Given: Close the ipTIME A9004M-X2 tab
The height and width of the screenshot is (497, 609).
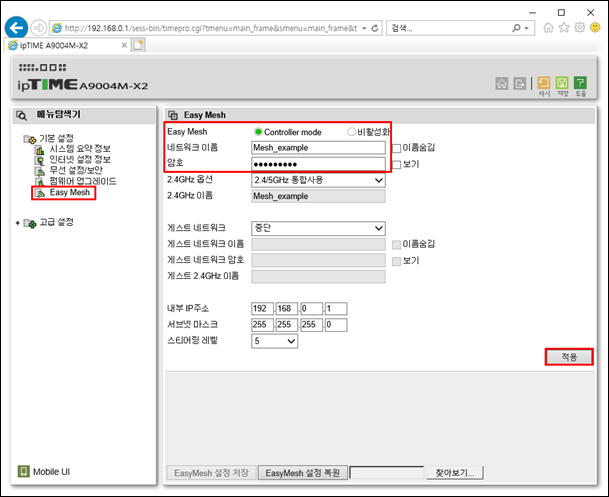Looking at the screenshot, I should [x=124, y=45].
